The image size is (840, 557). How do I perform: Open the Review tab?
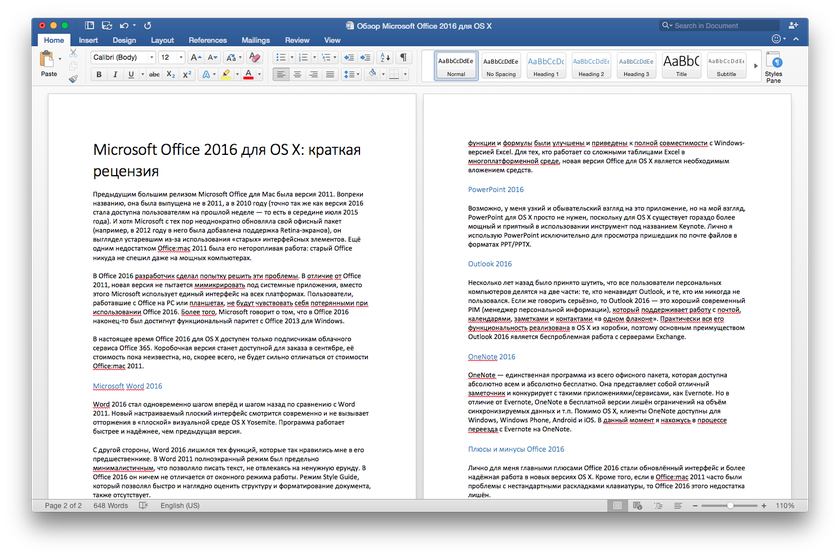297,40
